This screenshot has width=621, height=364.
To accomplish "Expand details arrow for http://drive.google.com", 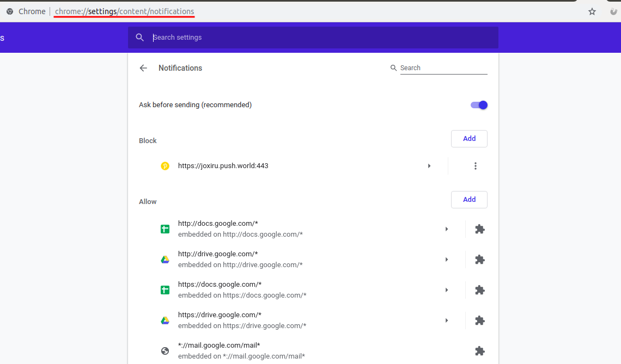I will [x=447, y=260].
